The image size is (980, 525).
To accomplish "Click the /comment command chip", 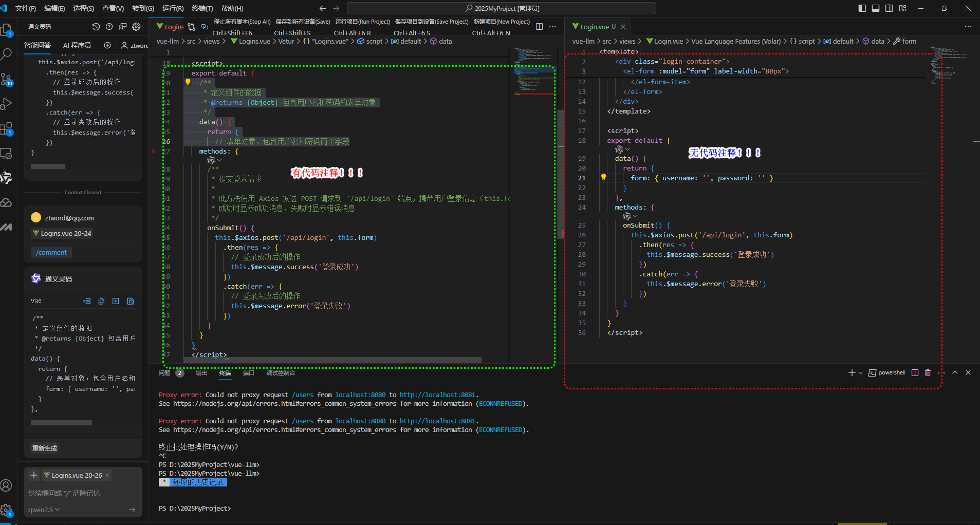I will click(51, 253).
